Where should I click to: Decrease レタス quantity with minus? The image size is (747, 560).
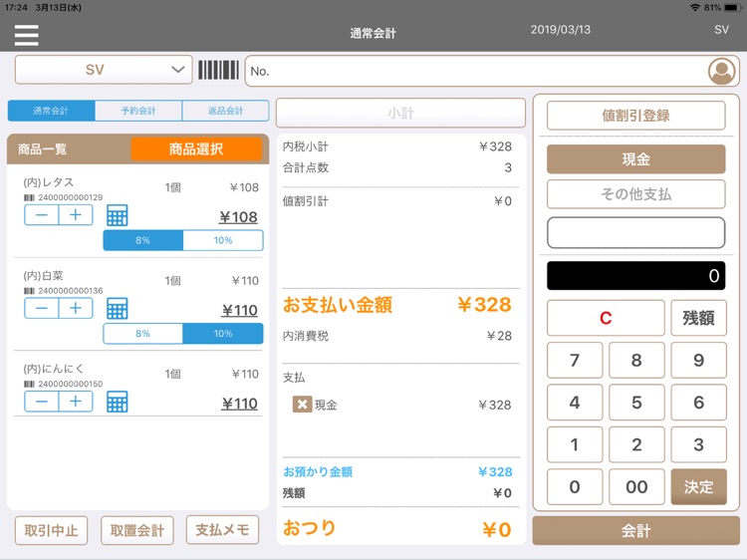click(x=42, y=215)
